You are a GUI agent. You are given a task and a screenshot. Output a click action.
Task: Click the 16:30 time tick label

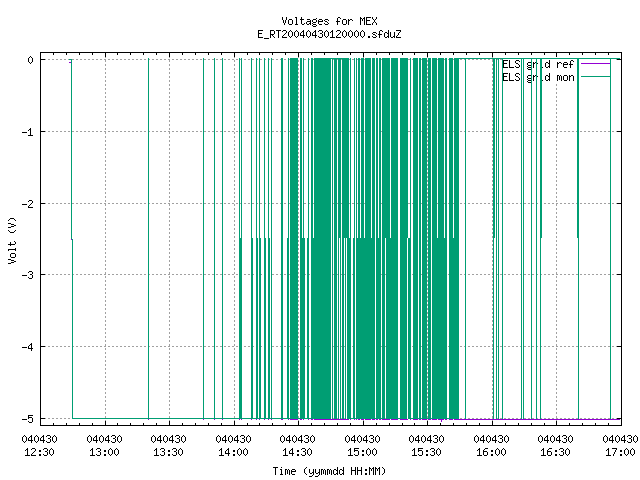(x=556, y=452)
